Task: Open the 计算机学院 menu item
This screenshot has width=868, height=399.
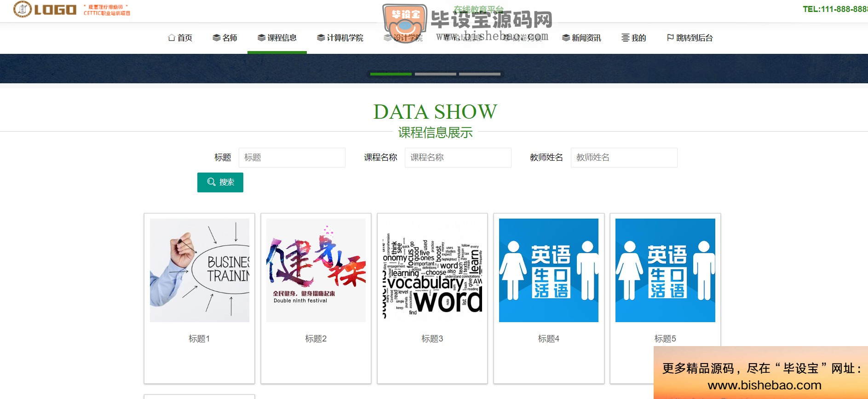Action: click(x=340, y=38)
